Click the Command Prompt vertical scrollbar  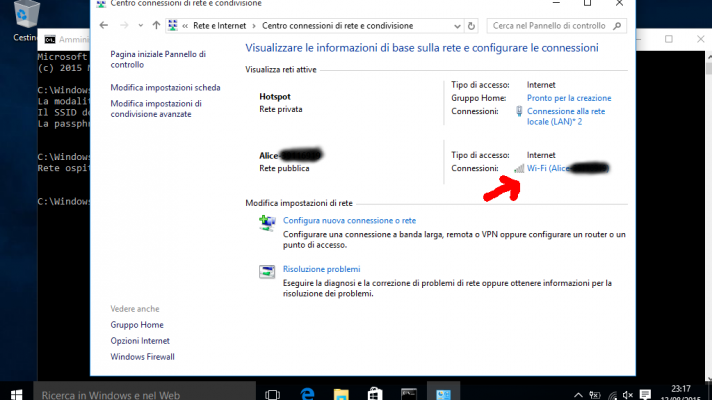709,216
